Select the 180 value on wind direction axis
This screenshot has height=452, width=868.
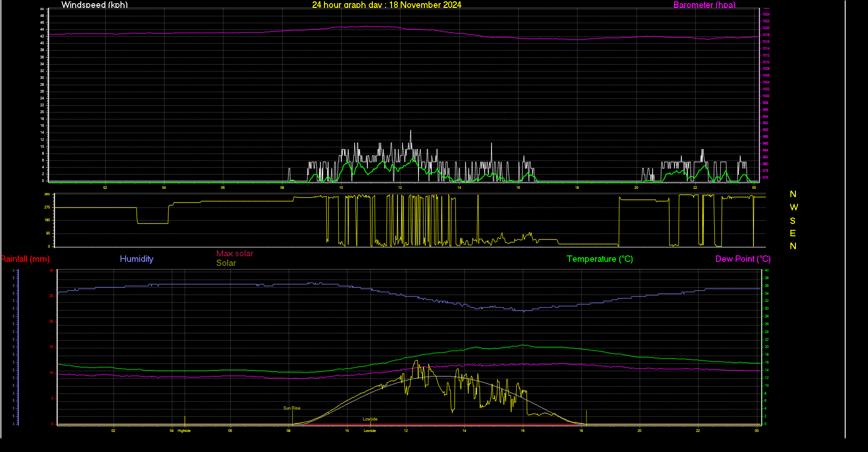(47, 220)
